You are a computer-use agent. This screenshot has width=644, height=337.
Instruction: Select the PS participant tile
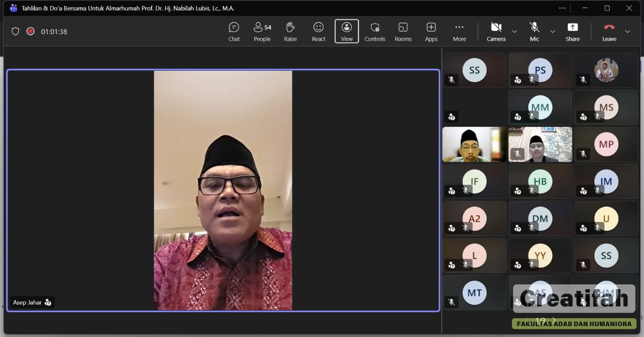coord(540,70)
